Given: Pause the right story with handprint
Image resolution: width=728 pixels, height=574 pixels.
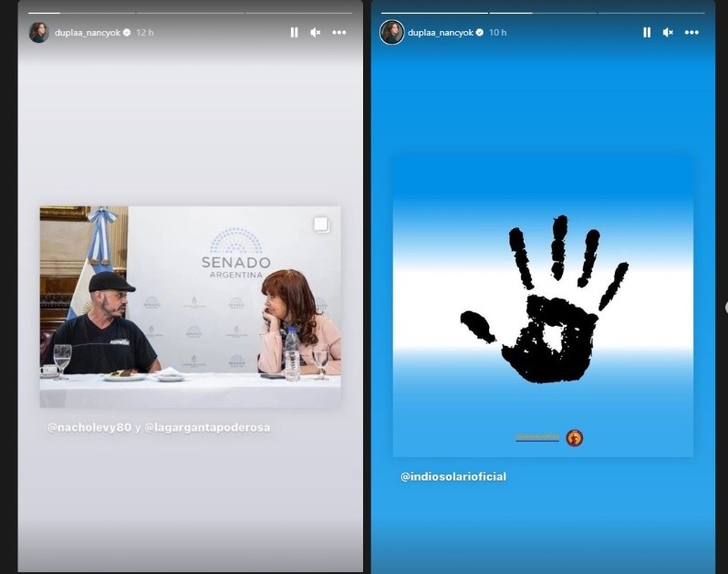Looking at the screenshot, I should [647, 32].
